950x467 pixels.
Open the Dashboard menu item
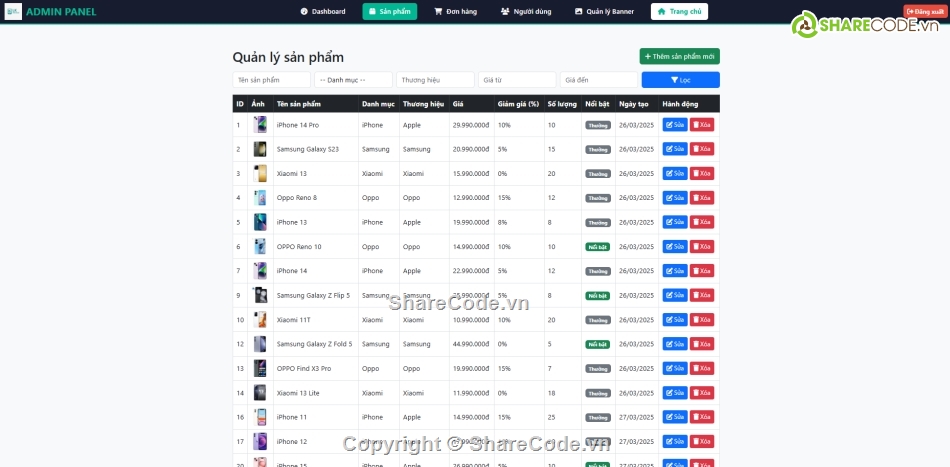pyautogui.click(x=323, y=12)
